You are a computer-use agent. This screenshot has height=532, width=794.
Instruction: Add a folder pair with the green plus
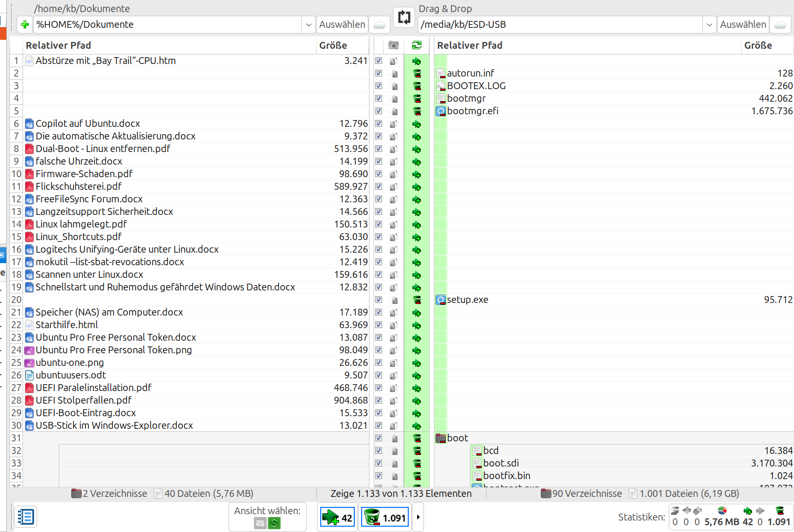(25, 25)
